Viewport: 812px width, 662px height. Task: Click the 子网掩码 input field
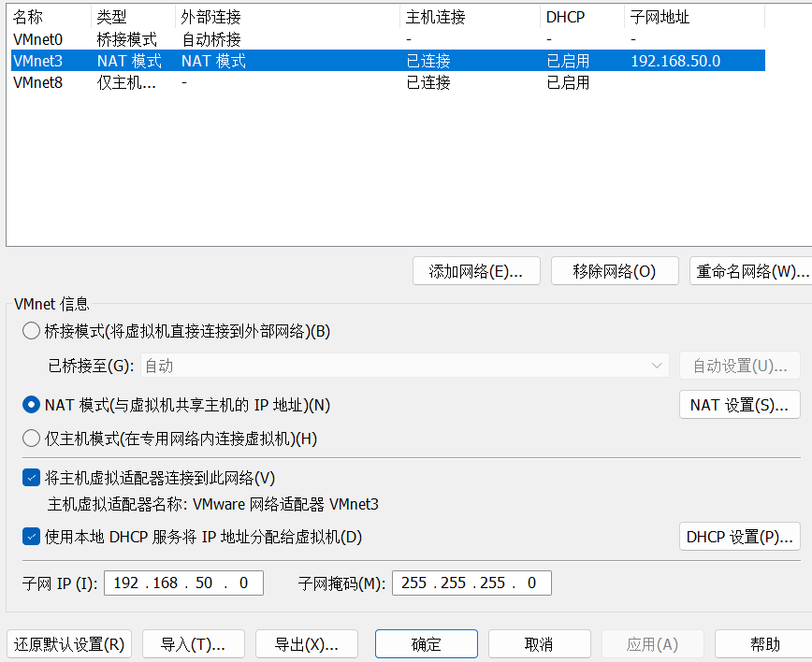471,583
